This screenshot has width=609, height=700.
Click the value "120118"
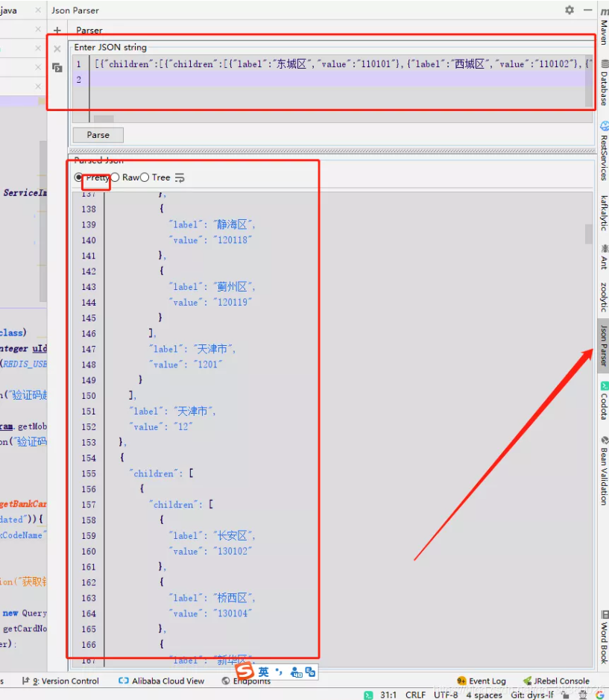233,240
